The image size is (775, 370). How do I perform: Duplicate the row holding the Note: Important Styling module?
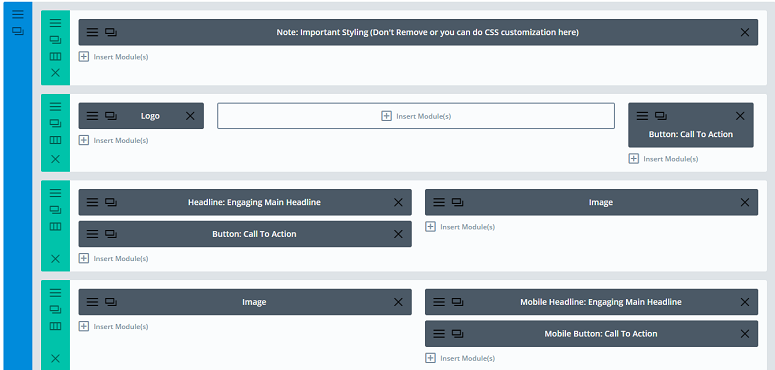[x=55, y=40]
